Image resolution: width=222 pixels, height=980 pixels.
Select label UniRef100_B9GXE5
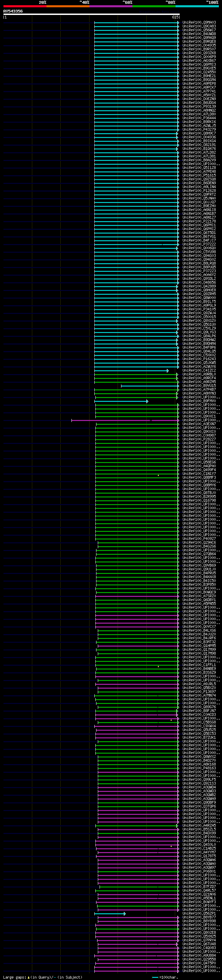pyautogui.click(x=199, y=68)
